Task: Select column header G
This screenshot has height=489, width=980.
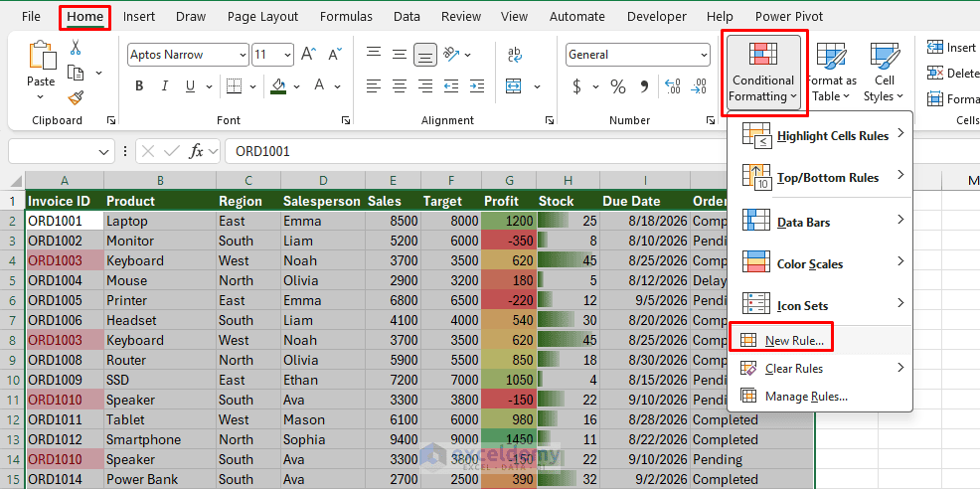Action: 509,181
